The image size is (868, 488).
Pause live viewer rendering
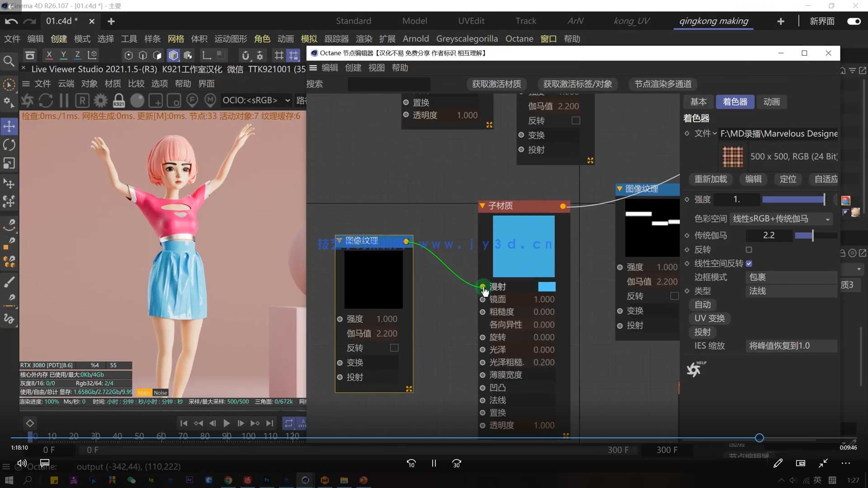(x=63, y=100)
